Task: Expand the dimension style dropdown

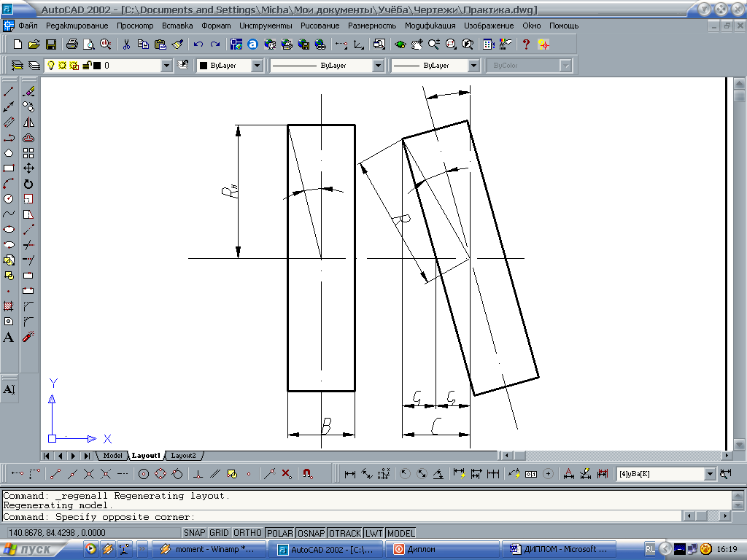Action: [x=710, y=474]
